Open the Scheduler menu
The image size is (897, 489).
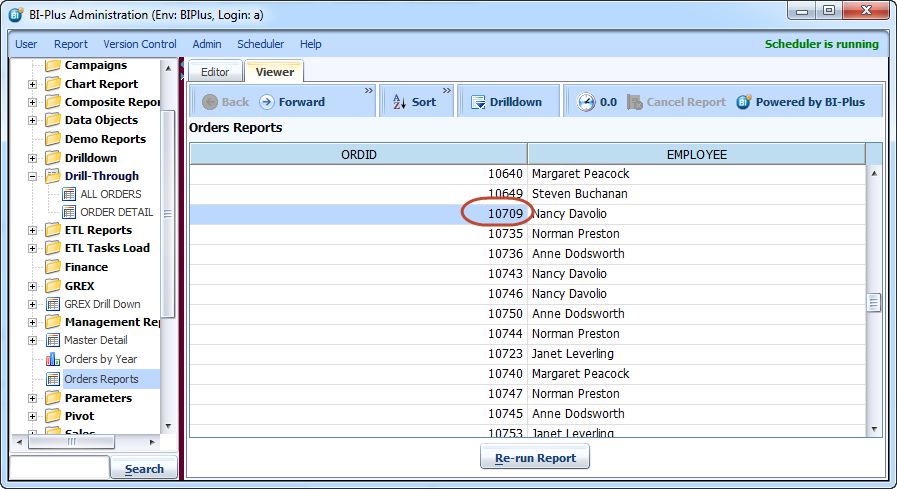point(260,44)
